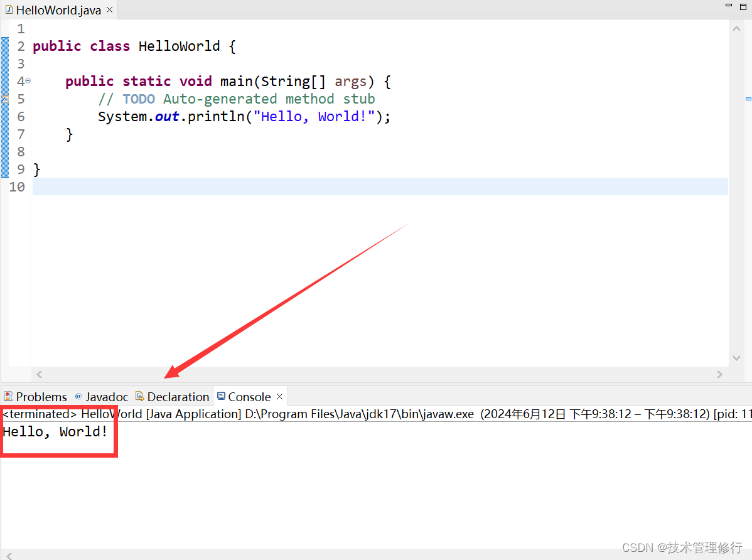The width and height of the screenshot is (752, 560).
Task: Click 'main' method name in code
Action: click(237, 81)
